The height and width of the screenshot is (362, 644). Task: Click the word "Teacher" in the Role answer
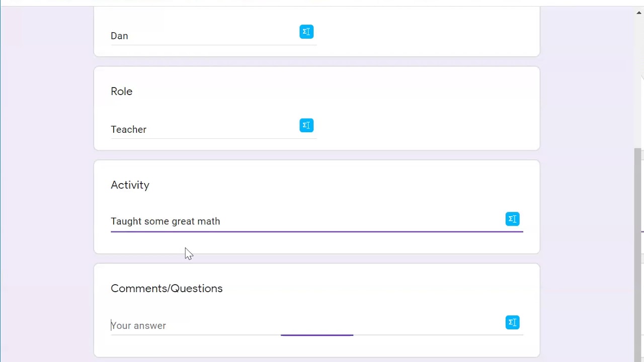point(128,129)
